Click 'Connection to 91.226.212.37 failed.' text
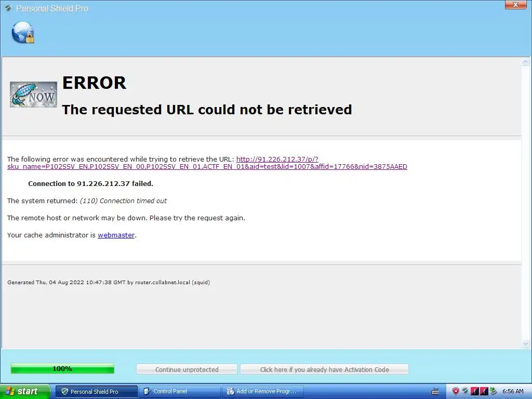This screenshot has height=399, width=532. pyautogui.click(x=90, y=183)
